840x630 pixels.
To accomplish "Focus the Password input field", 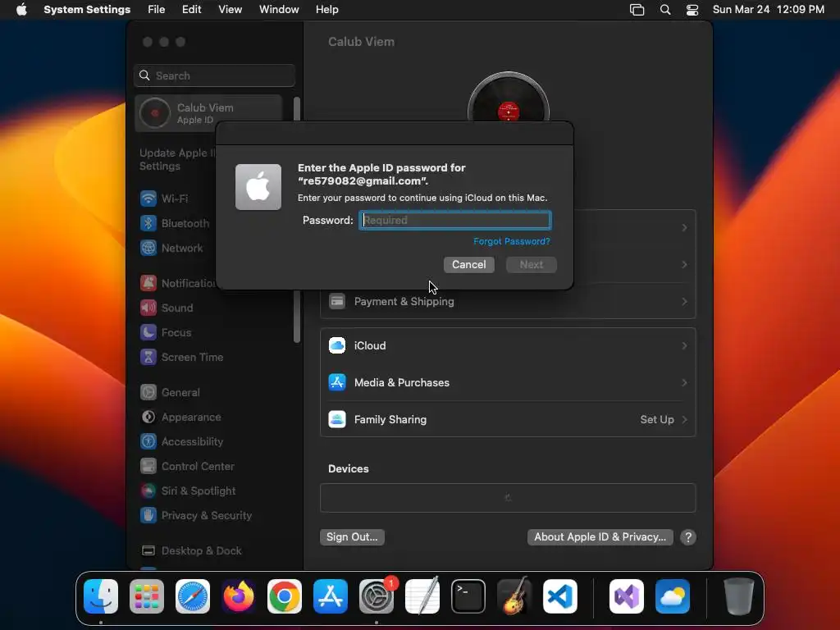I will coord(454,220).
